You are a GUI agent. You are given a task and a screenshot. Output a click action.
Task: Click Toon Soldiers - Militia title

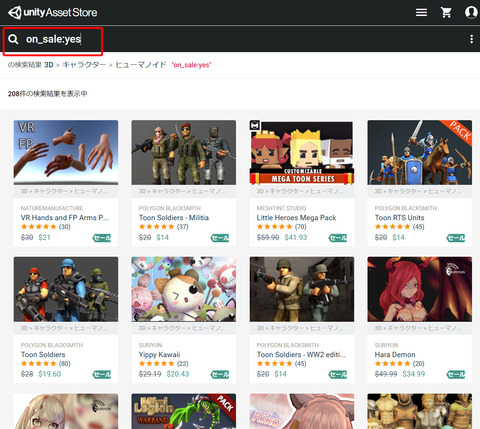174,218
